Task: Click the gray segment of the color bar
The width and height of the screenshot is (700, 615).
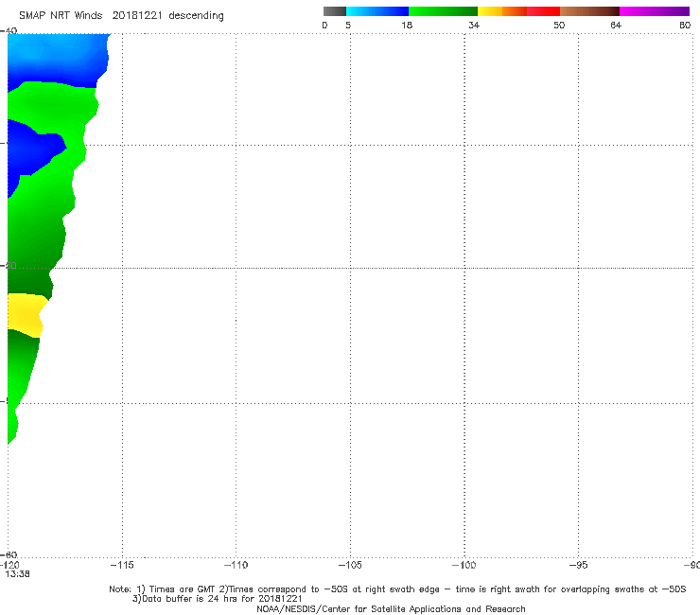Action: coord(335,11)
